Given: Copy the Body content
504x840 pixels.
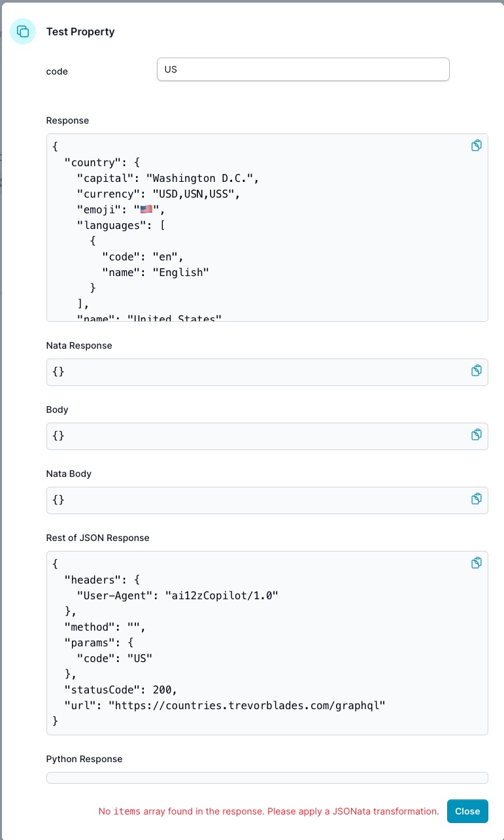Looking at the screenshot, I should click(477, 435).
